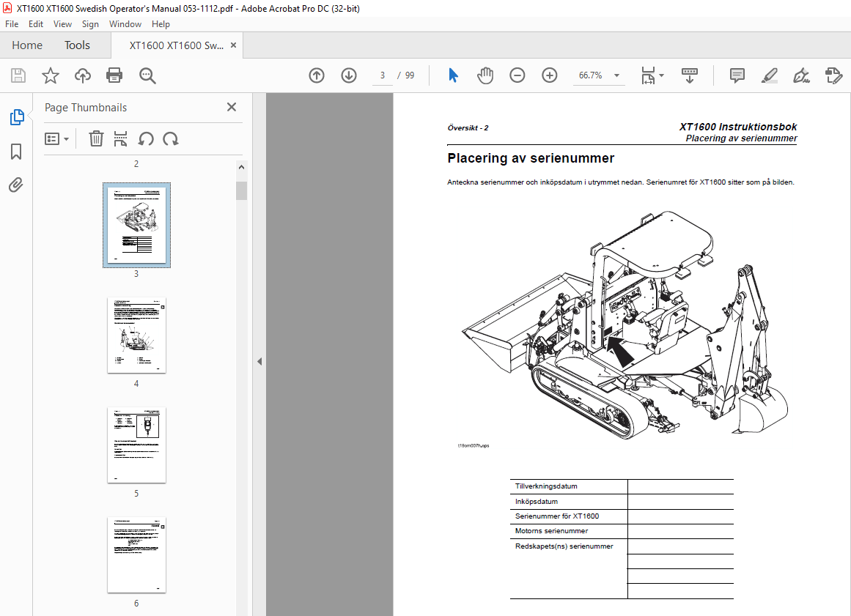Click 'Placering av serienummer' heading

531,158
